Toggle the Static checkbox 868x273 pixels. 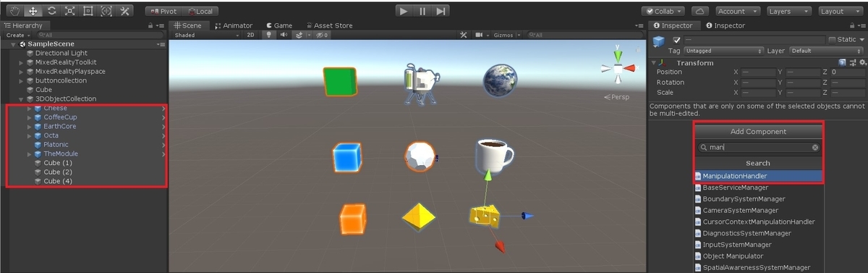832,40
